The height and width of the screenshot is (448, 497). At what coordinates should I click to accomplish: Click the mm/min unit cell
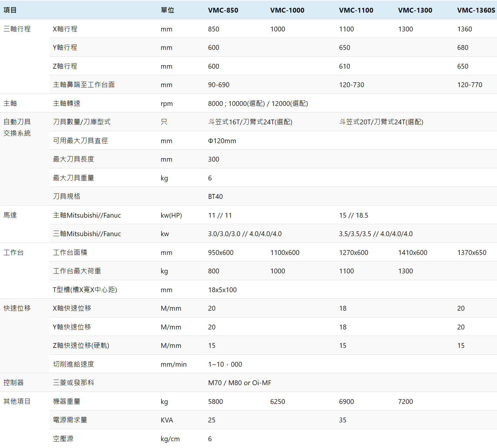coord(173,364)
